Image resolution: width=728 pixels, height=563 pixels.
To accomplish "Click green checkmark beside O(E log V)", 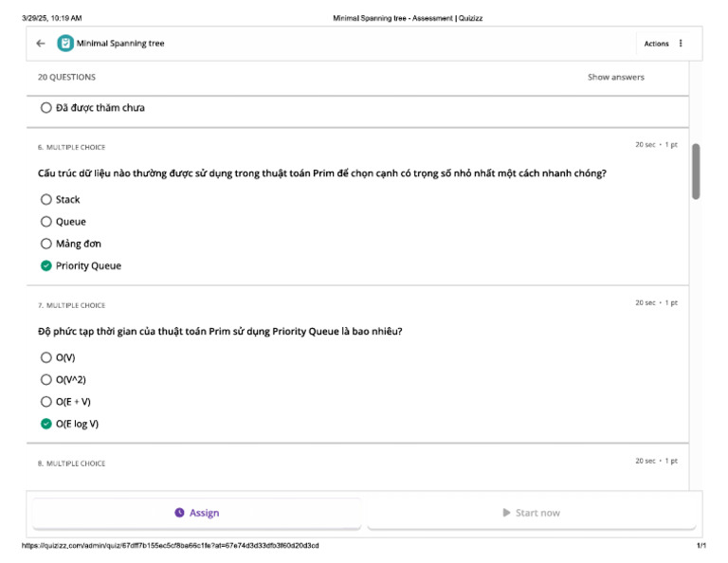I will (46, 424).
